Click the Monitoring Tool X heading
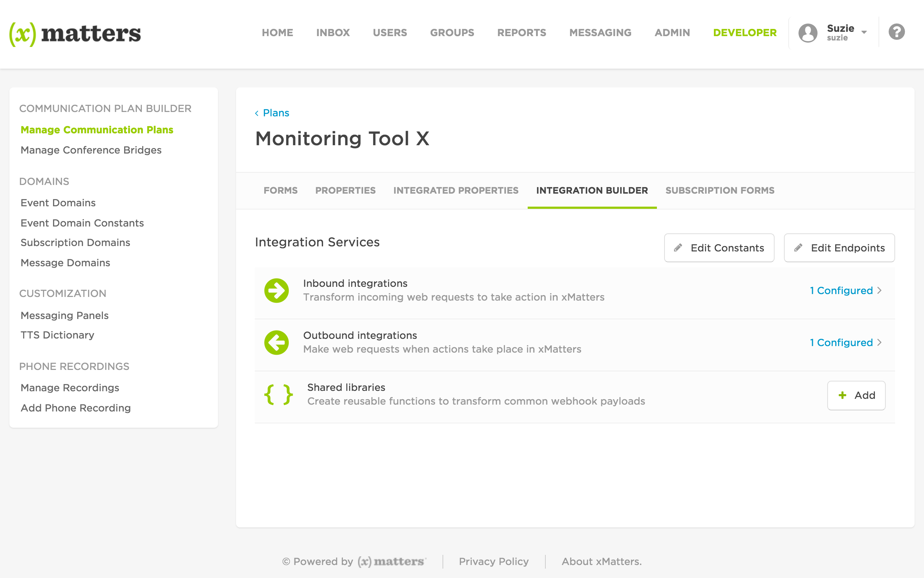The width and height of the screenshot is (924, 578). (x=343, y=138)
